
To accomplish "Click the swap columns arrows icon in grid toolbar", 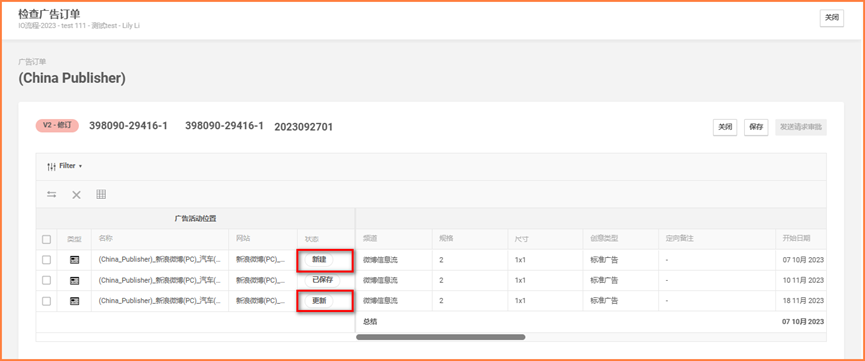I will (52, 194).
